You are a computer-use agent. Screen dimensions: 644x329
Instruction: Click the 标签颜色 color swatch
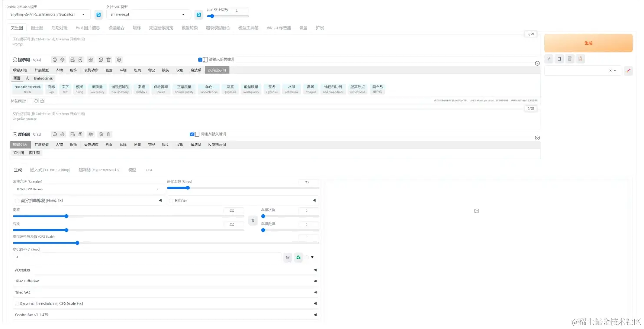pyautogui.click(x=29, y=101)
